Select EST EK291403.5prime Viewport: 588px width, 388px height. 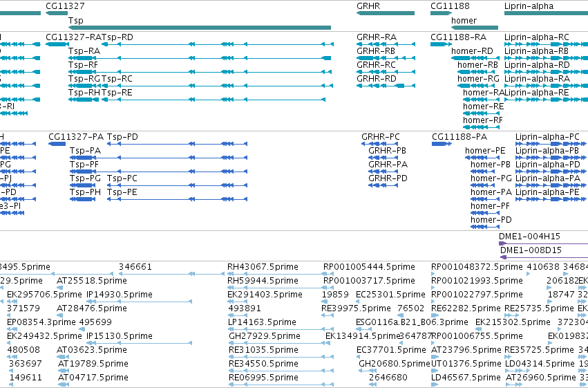[265, 295]
